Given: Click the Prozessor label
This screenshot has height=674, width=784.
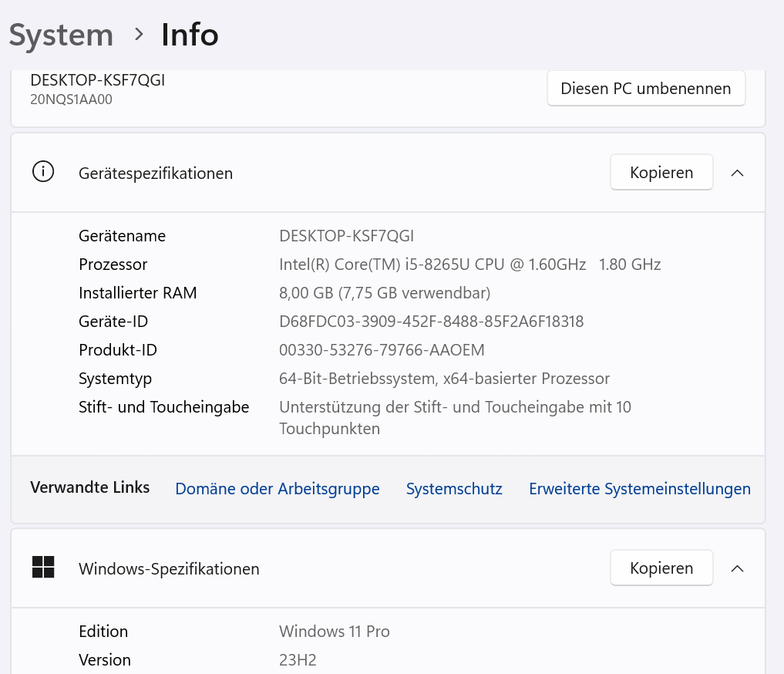Looking at the screenshot, I should point(113,264).
